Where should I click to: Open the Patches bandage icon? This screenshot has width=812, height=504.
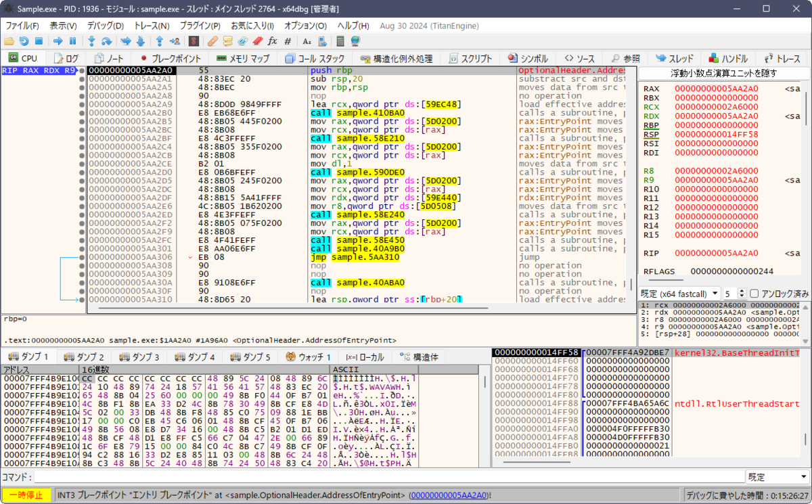(x=212, y=41)
